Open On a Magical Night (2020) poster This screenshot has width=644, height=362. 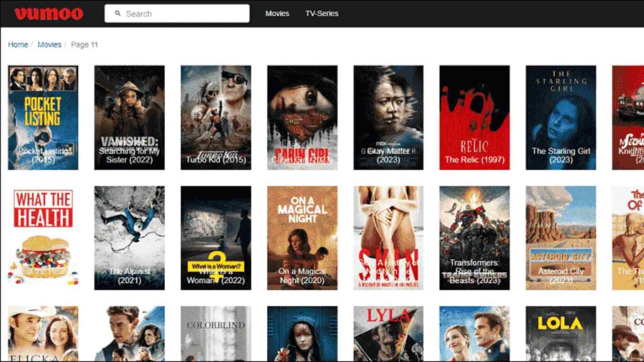(302, 238)
